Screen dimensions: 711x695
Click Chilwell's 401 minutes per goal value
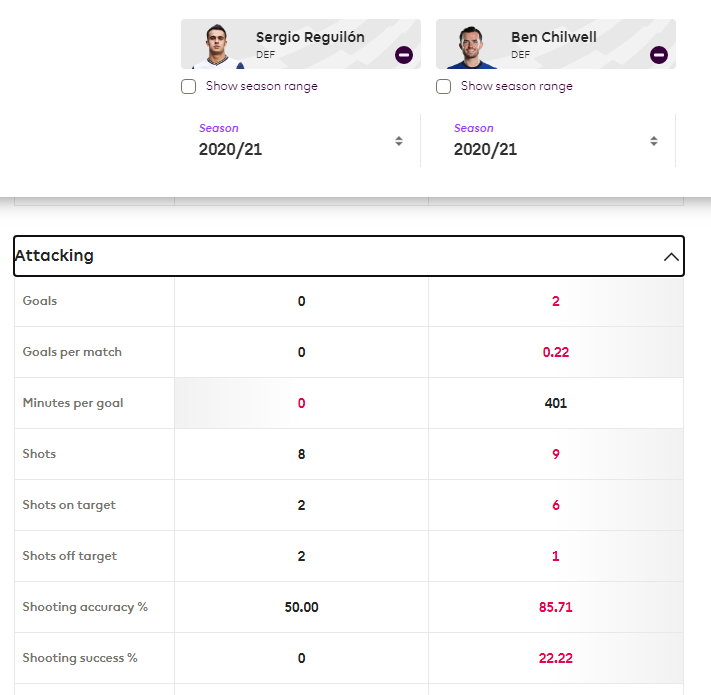[556, 403]
